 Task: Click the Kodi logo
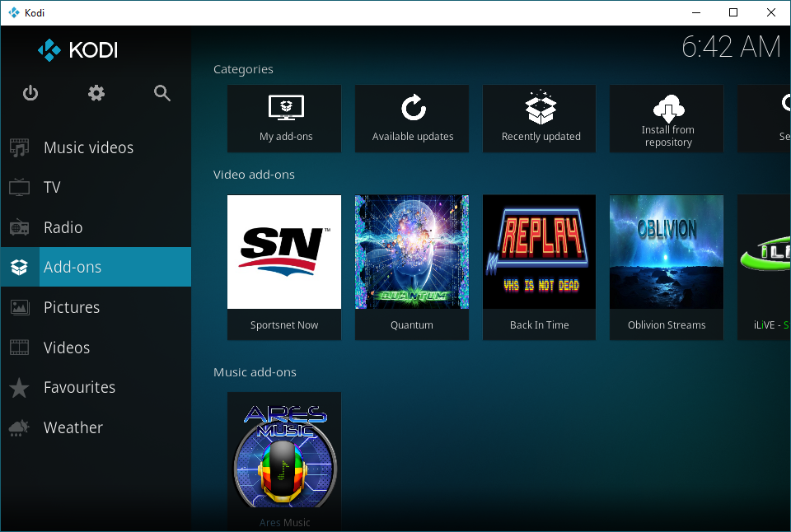(77, 50)
